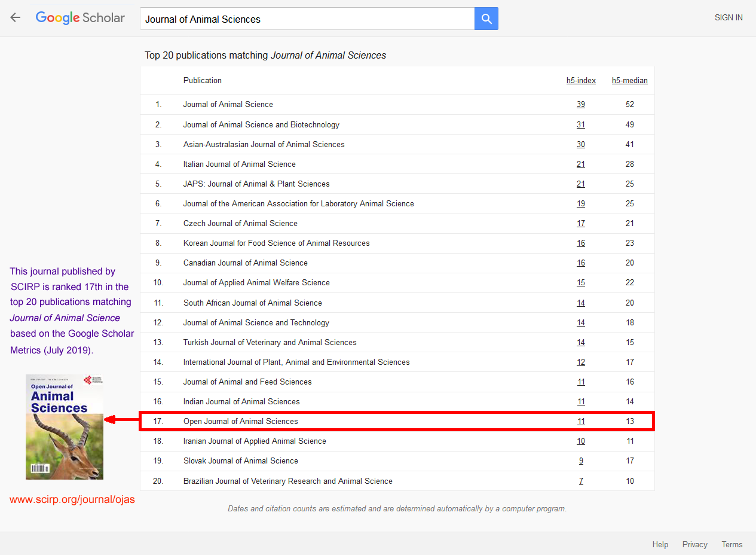This screenshot has height=555, width=756.
Task: Click the h5-median value 49
Action: pyautogui.click(x=630, y=125)
